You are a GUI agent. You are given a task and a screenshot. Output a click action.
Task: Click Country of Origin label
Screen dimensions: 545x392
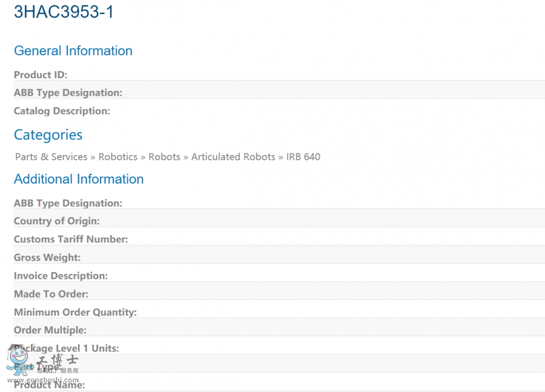57,221
